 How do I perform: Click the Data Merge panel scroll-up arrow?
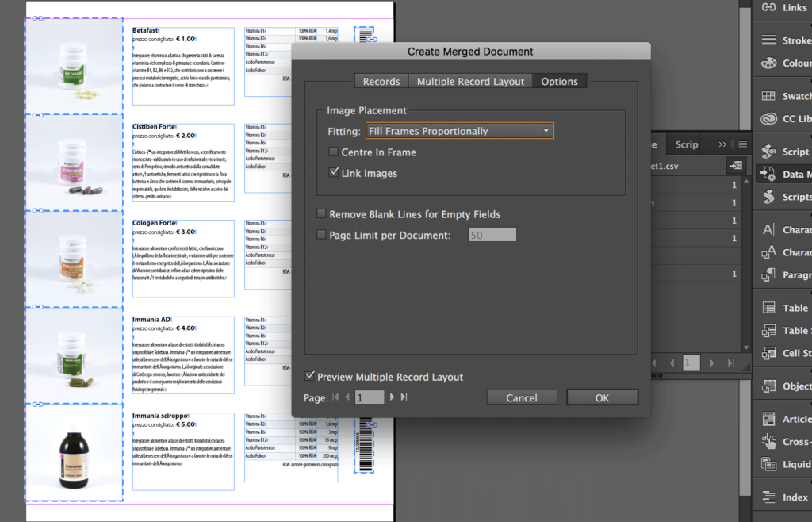746,181
